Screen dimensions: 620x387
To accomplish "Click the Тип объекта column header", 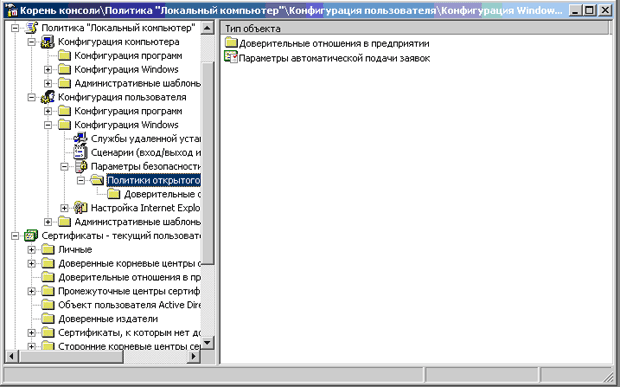I will [x=415, y=28].
